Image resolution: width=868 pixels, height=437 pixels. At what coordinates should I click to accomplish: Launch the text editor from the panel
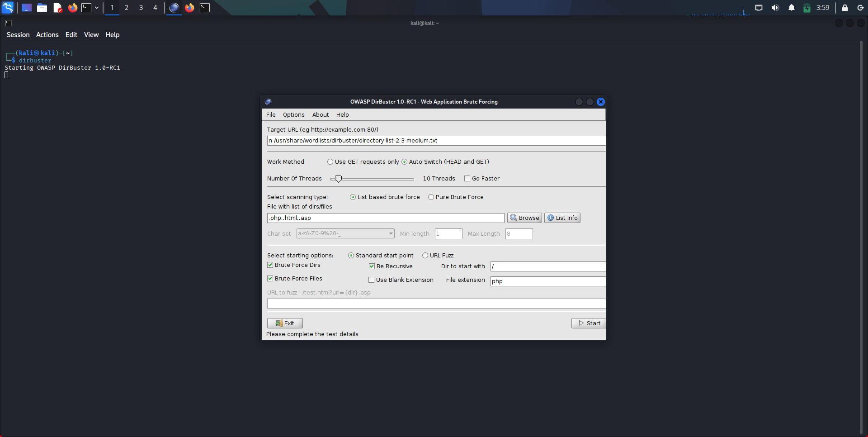click(x=57, y=8)
